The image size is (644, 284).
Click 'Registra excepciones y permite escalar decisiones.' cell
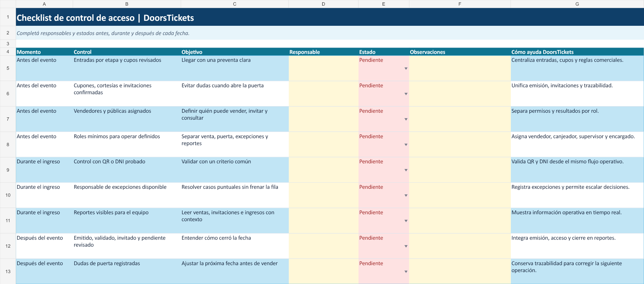pyautogui.click(x=577, y=195)
